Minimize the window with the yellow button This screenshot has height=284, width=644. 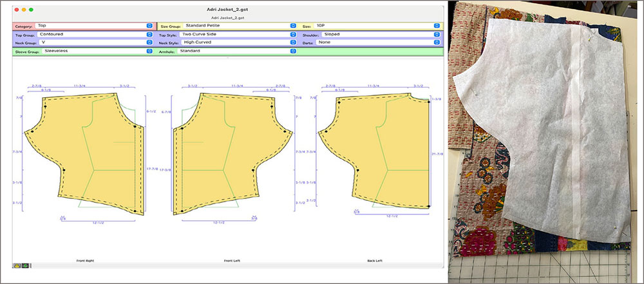click(24, 10)
